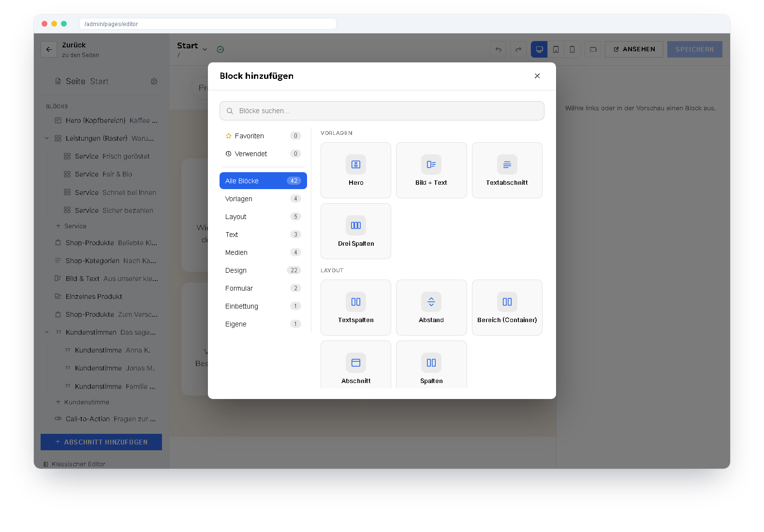The image size is (764, 532).
Task: Show Favoriten blocks
Action: coord(263,136)
